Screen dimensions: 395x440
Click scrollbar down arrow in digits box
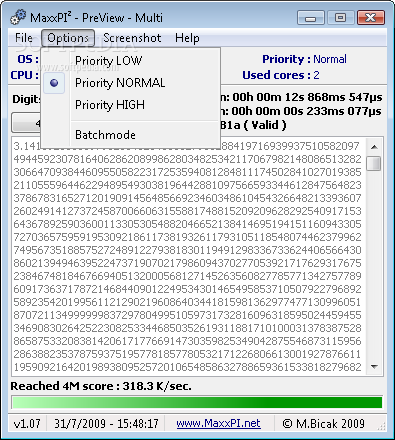[374, 366]
